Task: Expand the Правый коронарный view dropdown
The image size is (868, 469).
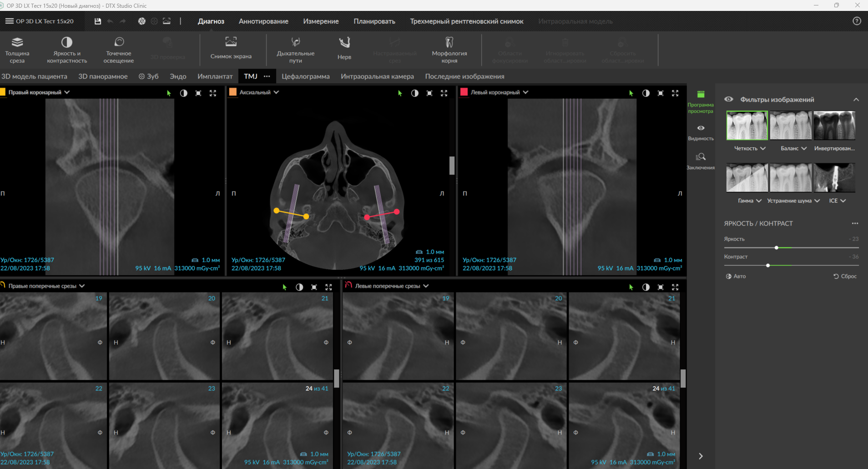Action: [67, 92]
